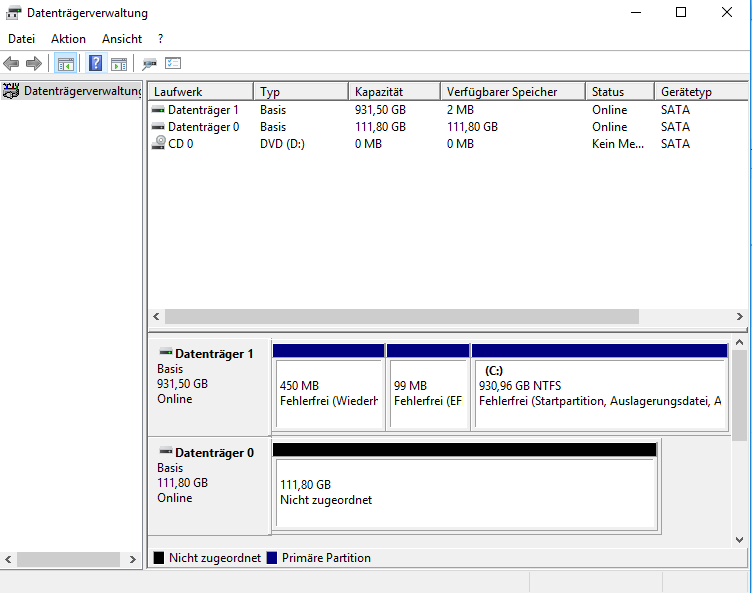Maximize the Datenträgerverwaltung window
Image resolution: width=752 pixels, height=593 pixels.
pos(681,13)
